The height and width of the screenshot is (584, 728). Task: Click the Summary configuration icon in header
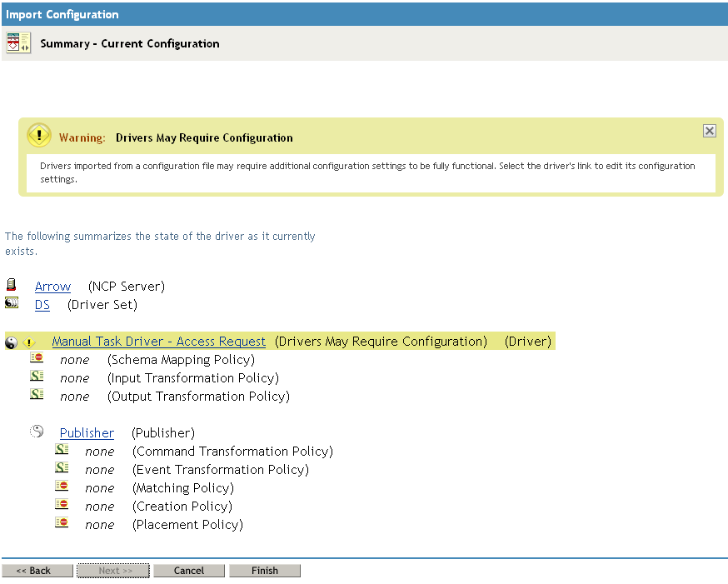click(x=18, y=42)
